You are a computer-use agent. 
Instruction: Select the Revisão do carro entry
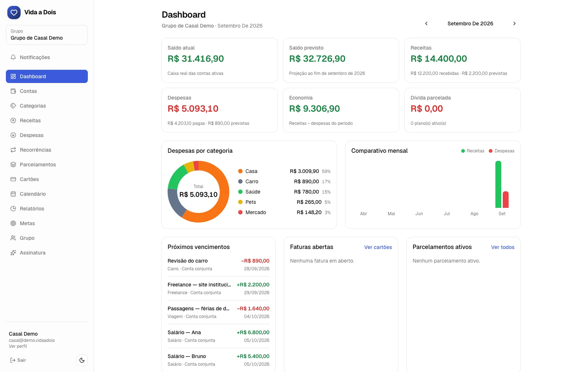[x=218, y=264]
